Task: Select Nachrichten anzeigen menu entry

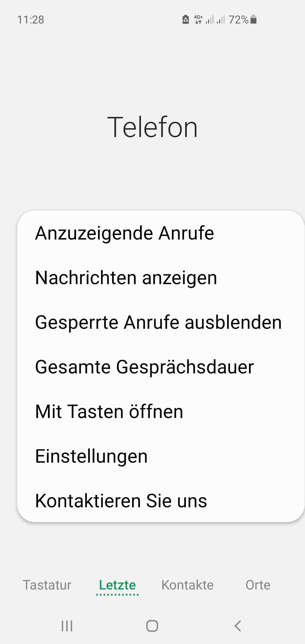Action: coord(161,278)
